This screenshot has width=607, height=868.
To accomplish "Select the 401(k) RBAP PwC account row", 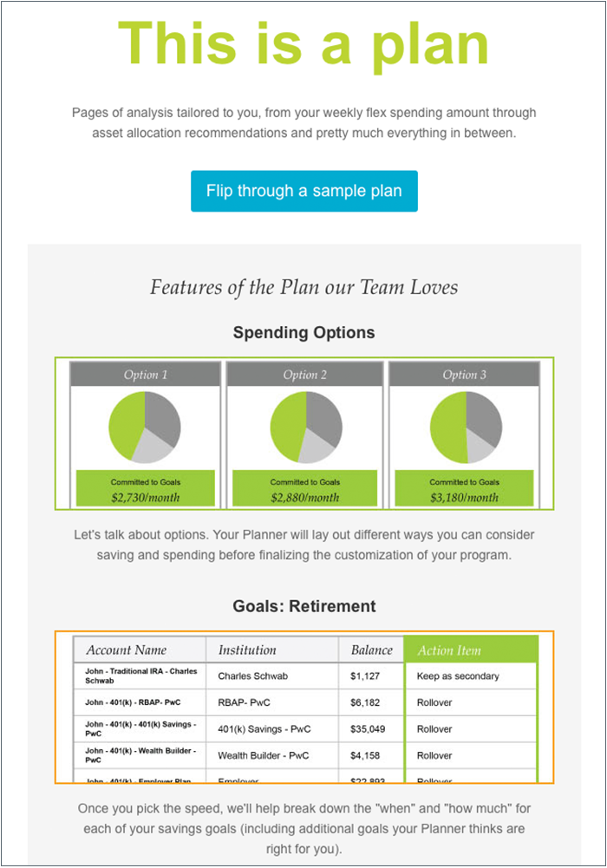I will [305, 702].
